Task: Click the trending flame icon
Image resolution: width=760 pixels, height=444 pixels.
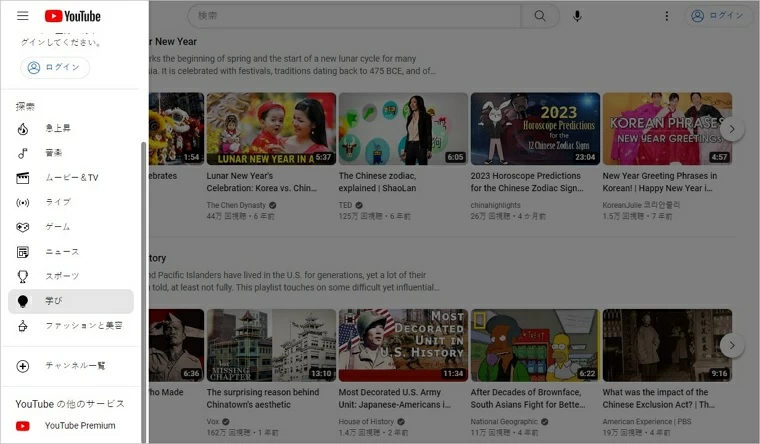Action: coord(23,129)
